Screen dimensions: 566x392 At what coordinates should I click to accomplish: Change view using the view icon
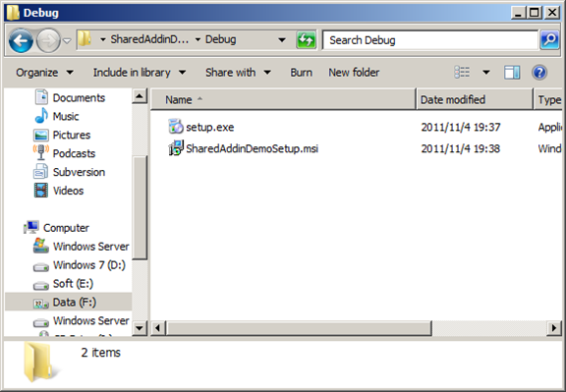[x=462, y=73]
